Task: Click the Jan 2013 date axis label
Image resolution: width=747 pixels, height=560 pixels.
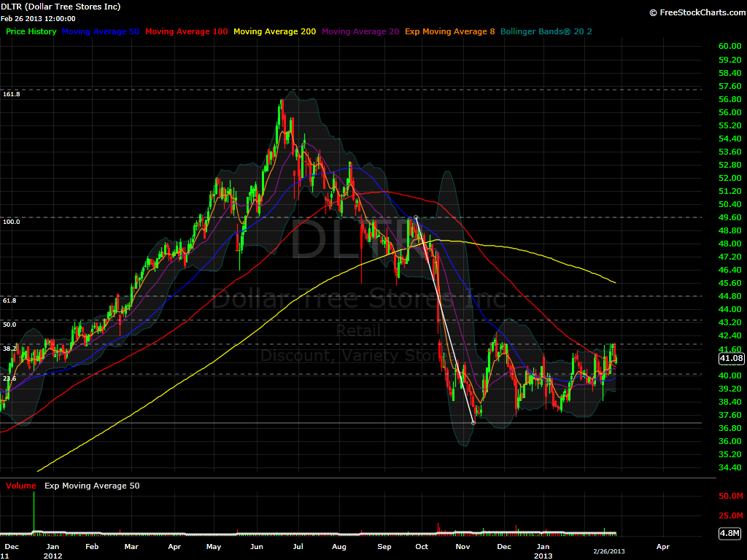Action: 543,551
